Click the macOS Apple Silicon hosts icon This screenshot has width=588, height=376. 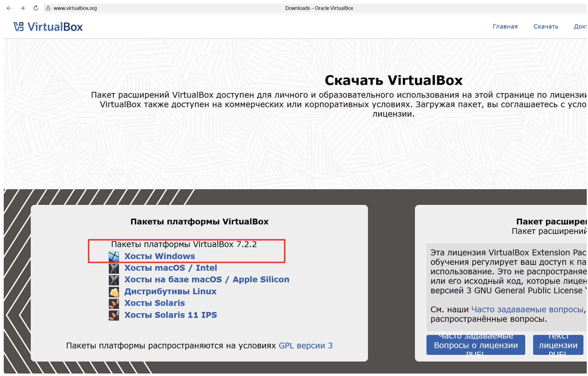[114, 280]
